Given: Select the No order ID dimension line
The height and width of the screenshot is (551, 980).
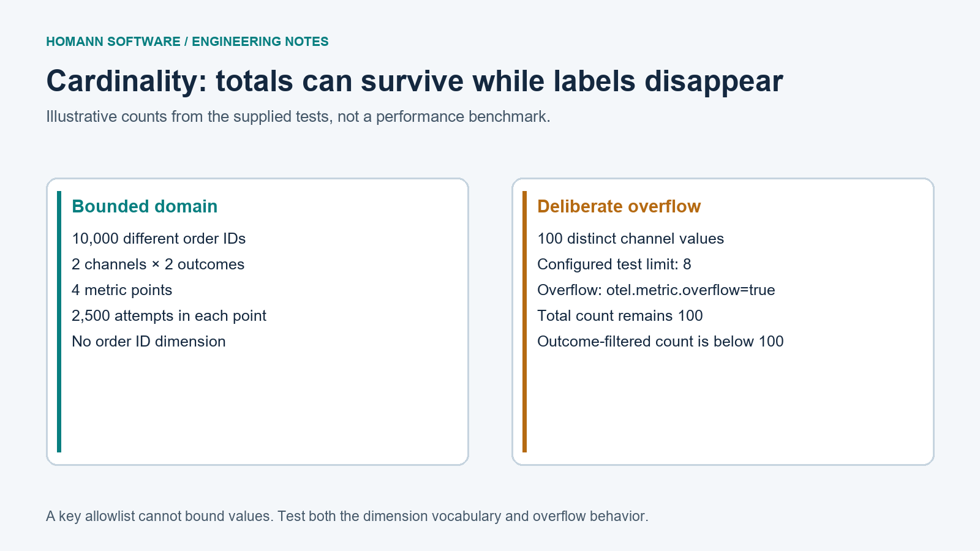Looking at the screenshot, I should pyautogui.click(x=149, y=341).
